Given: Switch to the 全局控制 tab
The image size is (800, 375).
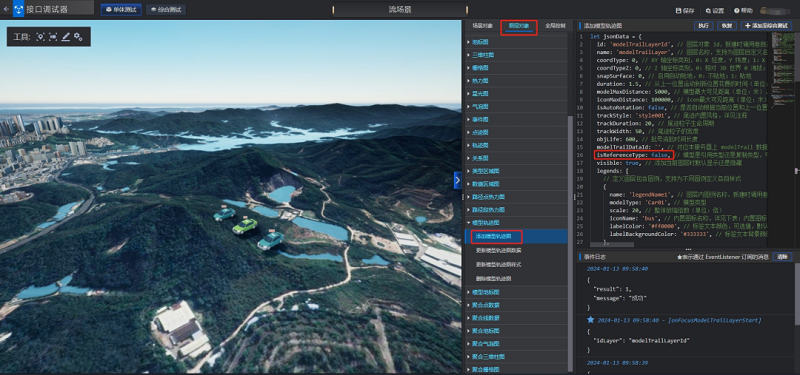Looking at the screenshot, I should [x=555, y=26].
